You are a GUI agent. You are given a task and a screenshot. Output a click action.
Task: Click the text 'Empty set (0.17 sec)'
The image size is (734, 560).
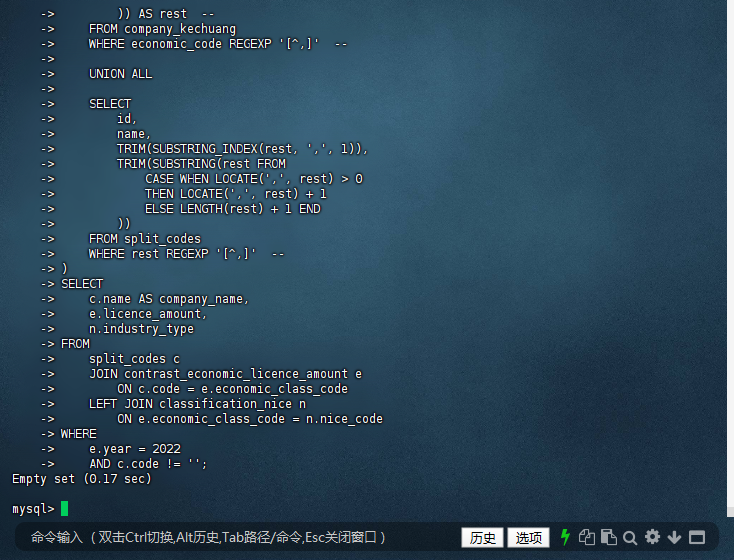point(82,479)
